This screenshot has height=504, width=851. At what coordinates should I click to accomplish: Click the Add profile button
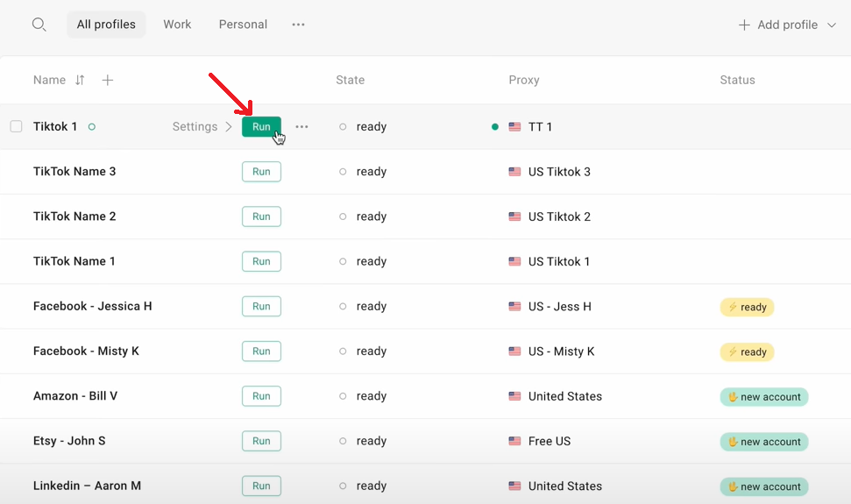[787, 25]
